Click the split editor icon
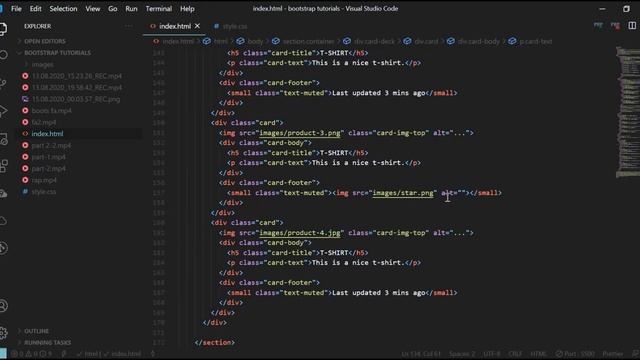The height and width of the screenshot is (360, 640). 632,26
